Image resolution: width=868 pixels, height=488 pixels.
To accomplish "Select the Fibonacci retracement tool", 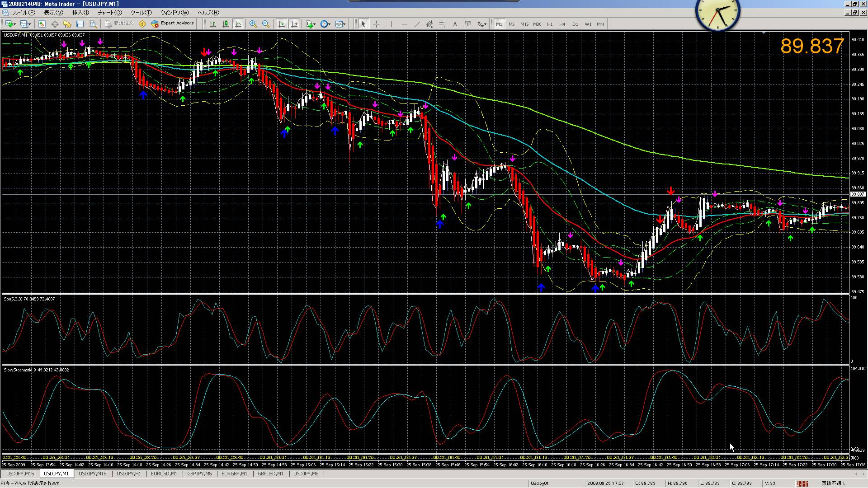I will pos(442,24).
